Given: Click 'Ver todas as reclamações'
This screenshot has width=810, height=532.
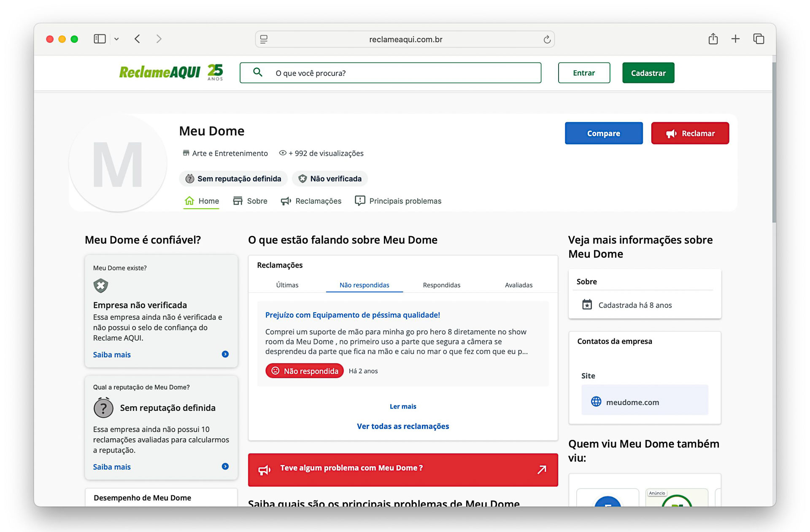Looking at the screenshot, I should coord(403,427).
